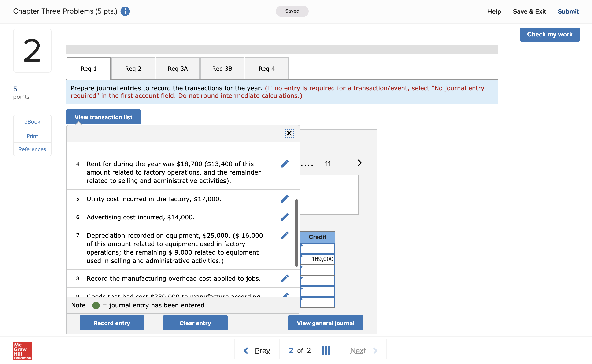Switch to Req 2 tab
The width and height of the screenshot is (592, 364).
(x=133, y=69)
